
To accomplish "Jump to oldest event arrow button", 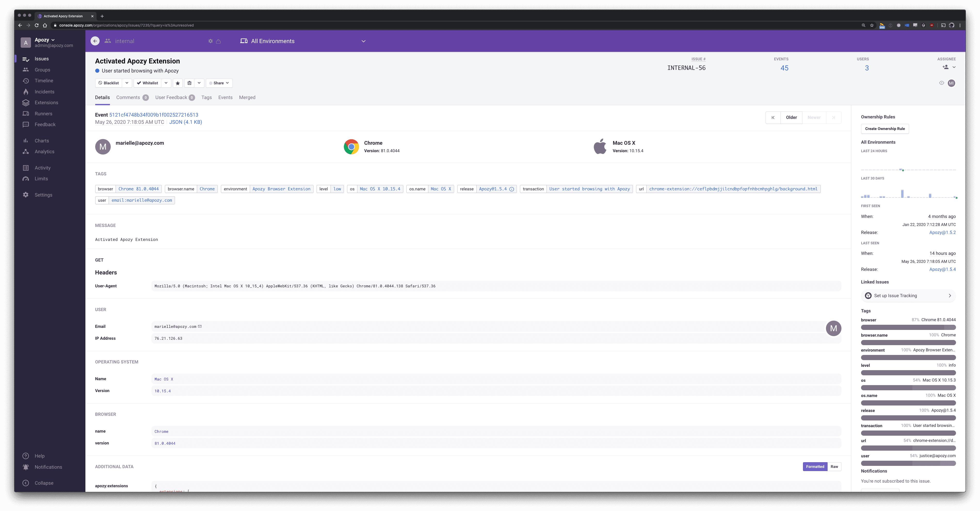I will 773,117.
